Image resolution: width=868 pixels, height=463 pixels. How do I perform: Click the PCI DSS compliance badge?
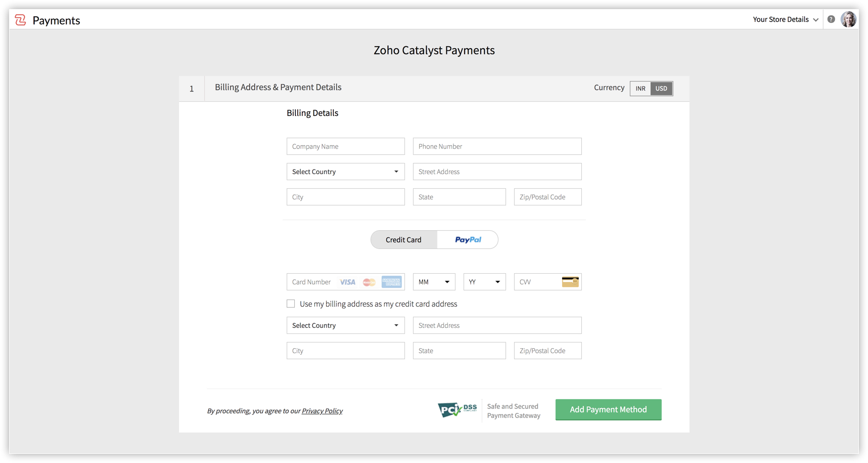tap(457, 409)
